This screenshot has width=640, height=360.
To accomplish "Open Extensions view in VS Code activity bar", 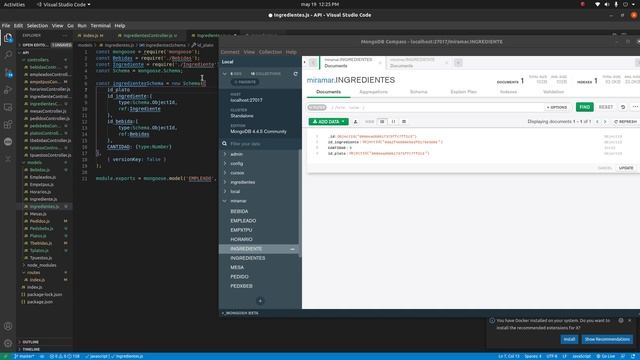I will click(x=8, y=124).
